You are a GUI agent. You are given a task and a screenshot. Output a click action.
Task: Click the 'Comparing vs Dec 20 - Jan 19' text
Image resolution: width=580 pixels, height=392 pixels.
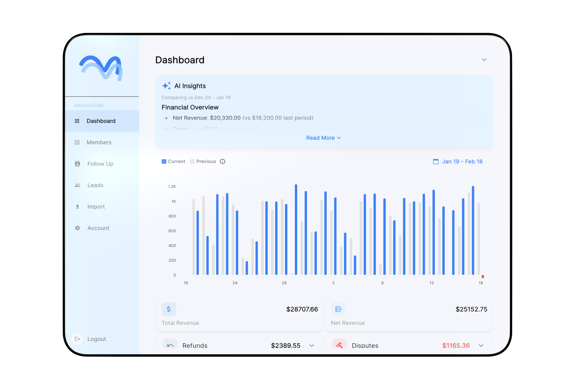196,98
